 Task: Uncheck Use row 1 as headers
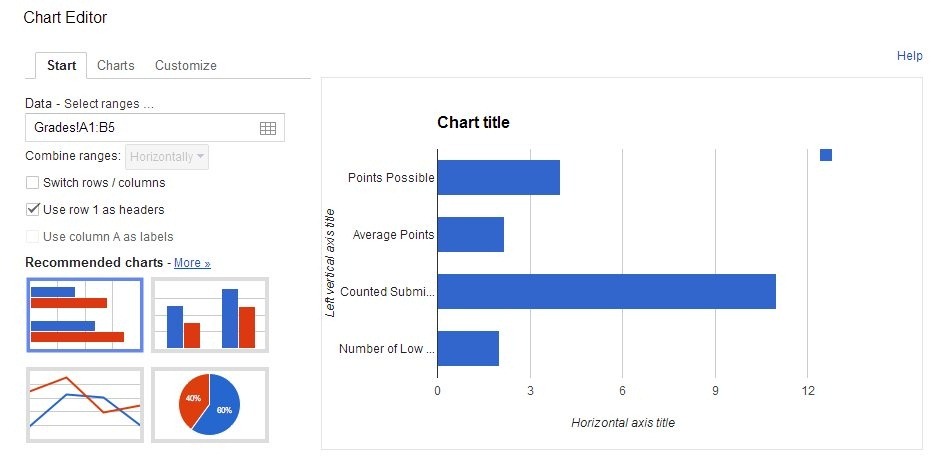[33, 210]
